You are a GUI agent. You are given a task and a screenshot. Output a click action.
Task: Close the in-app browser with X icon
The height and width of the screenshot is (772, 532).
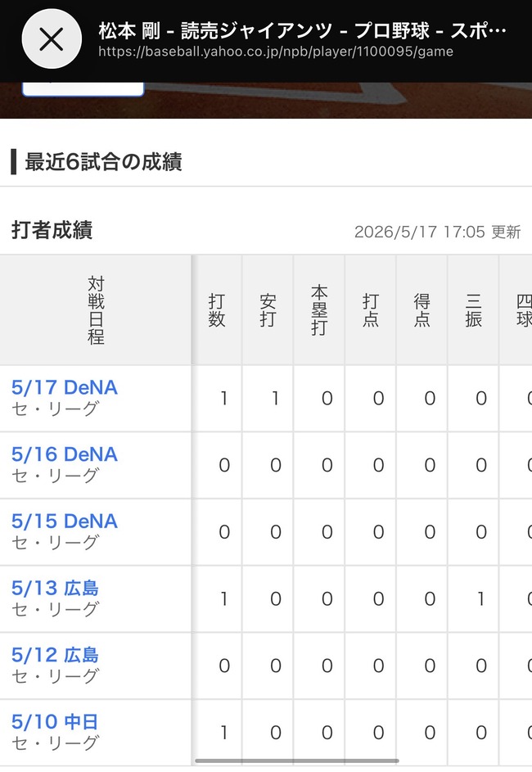(x=52, y=39)
